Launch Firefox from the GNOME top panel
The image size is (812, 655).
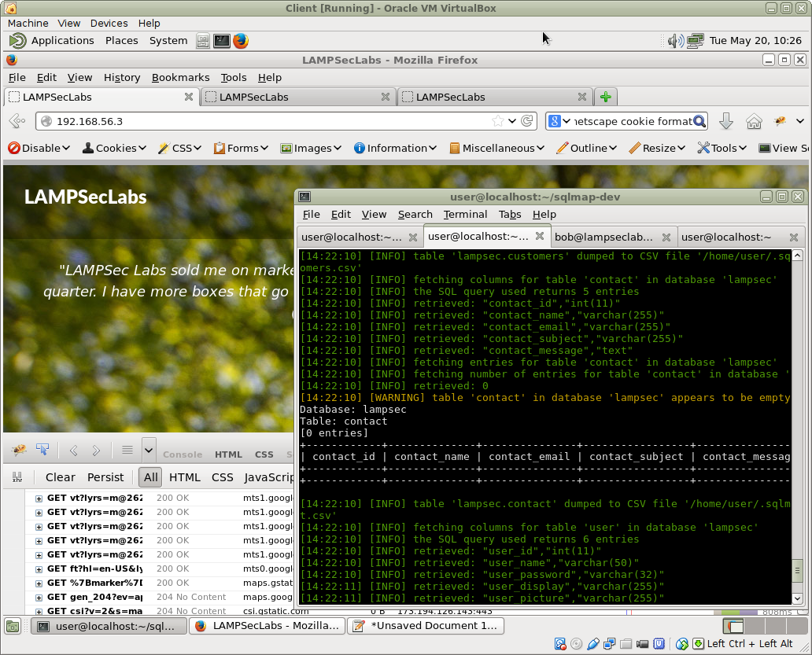click(241, 40)
